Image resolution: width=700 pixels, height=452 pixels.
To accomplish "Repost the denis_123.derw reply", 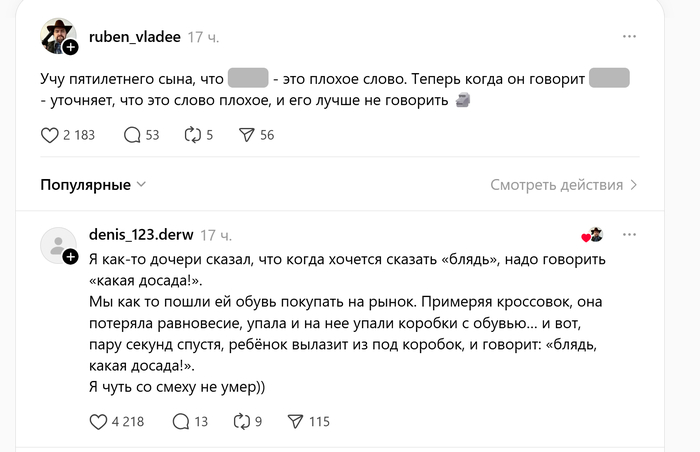I will 242,421.
